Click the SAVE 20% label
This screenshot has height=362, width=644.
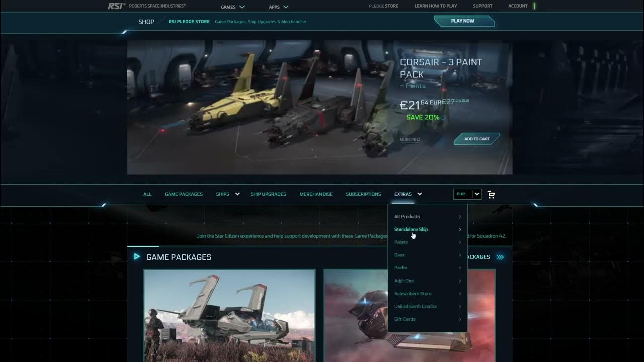[x=423, y=117]
